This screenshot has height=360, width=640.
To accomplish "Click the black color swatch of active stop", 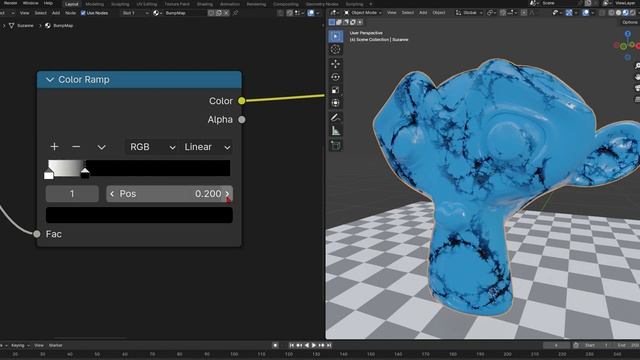I will [139, 215].
